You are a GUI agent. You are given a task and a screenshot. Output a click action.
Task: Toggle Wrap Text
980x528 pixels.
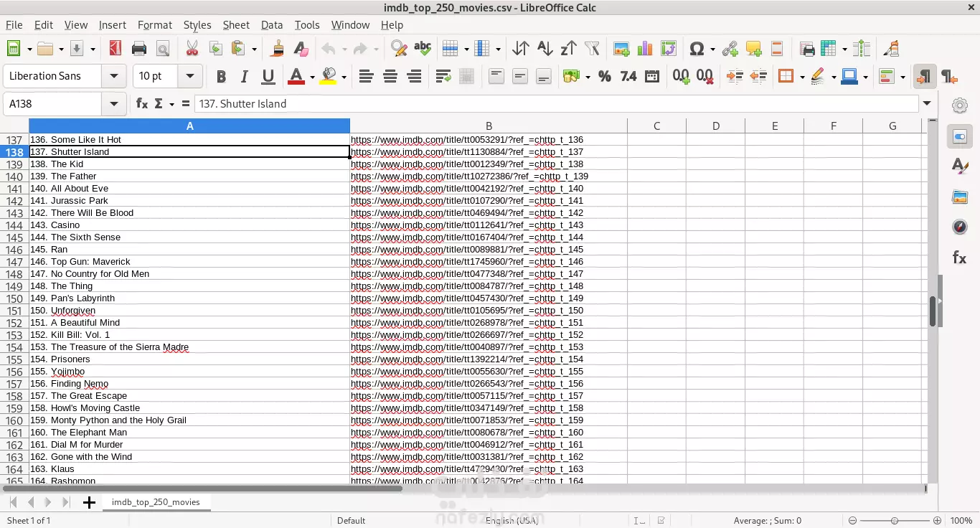443,76
